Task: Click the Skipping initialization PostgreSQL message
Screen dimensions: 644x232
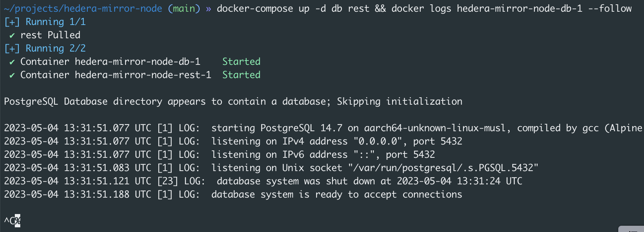Action: pyautogui.click(x=233, y=102)
